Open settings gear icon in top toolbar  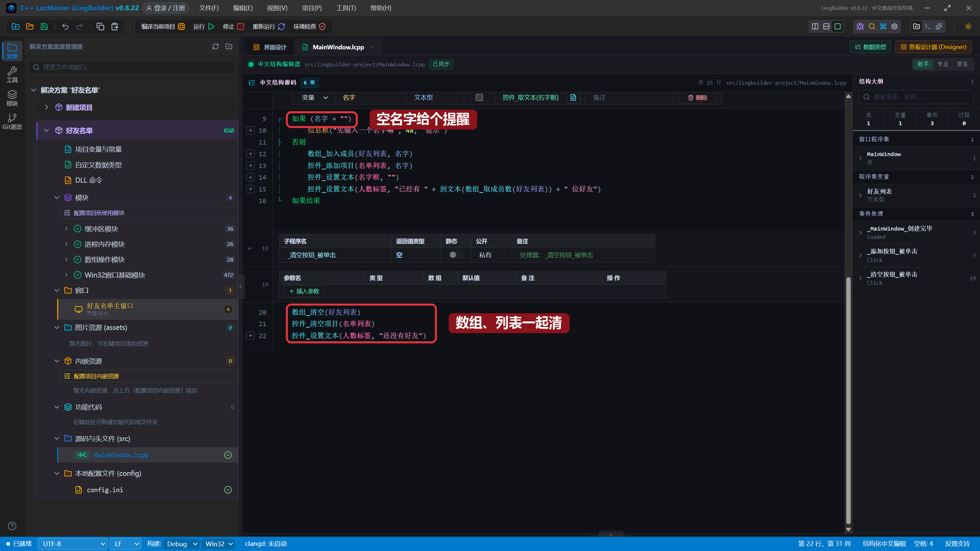pos(894,27)
